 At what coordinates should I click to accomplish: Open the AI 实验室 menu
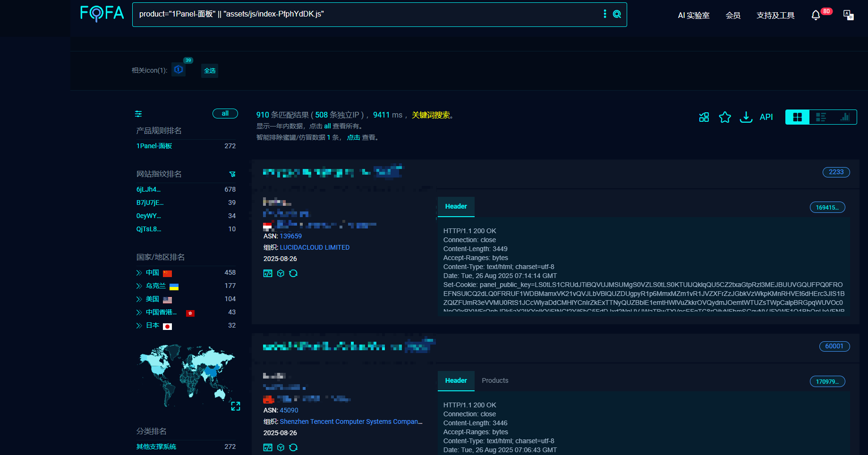(693, 16)
